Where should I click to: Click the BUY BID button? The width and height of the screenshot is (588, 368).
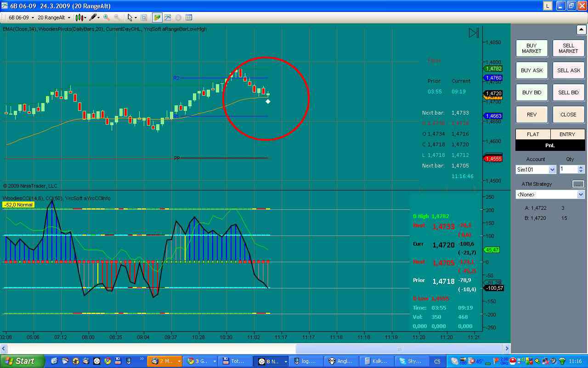tap(531, 92)
